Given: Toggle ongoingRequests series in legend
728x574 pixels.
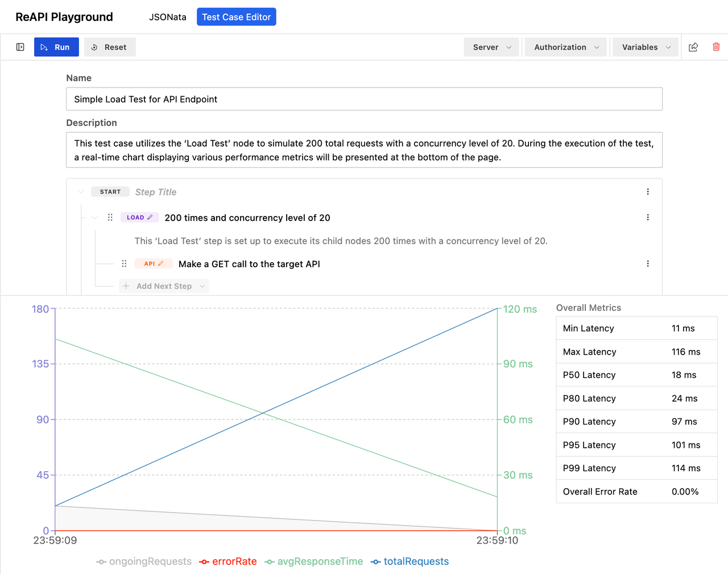Looking at the screenshot, I should pyautogui.click(x=144, y=561).
